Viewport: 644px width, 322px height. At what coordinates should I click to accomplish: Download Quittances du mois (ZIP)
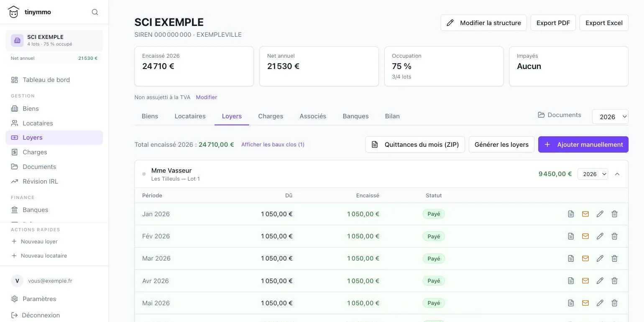pyautogui.click(x=415, y=144)
